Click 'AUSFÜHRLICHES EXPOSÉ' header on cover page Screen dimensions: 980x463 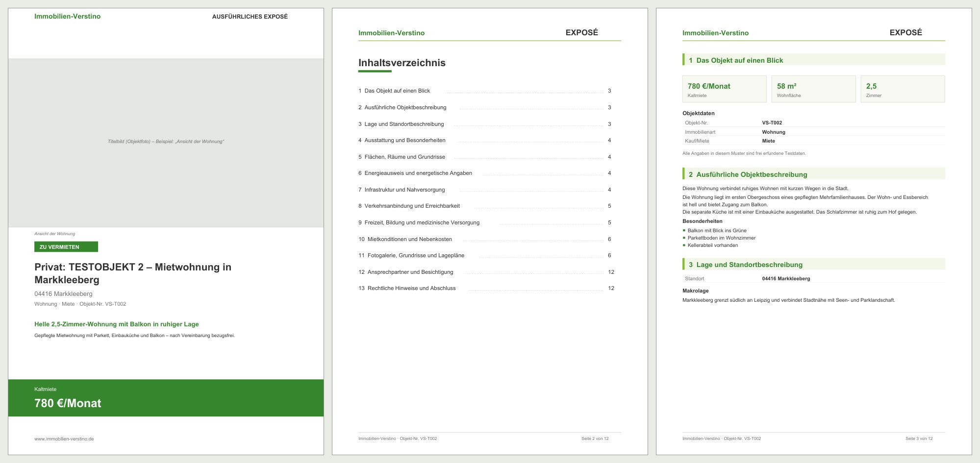pos(250,17)
